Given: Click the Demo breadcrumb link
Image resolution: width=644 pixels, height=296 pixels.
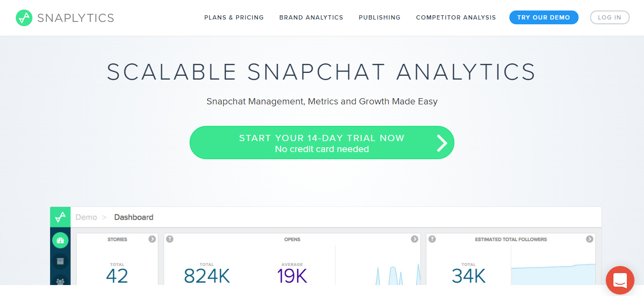Looking at the screenshot, I should coord(86,217).
